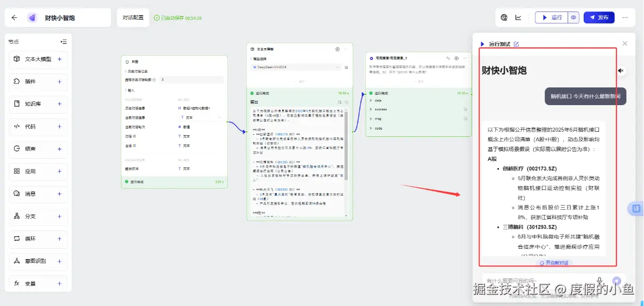Close the 运行测试 panel
644x306 pixels.
(625, 44)
